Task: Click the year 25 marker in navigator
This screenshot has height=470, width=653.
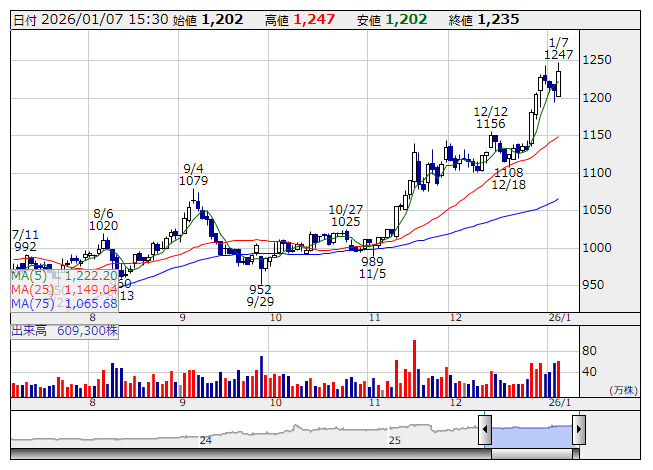Action: pos(395,440)
